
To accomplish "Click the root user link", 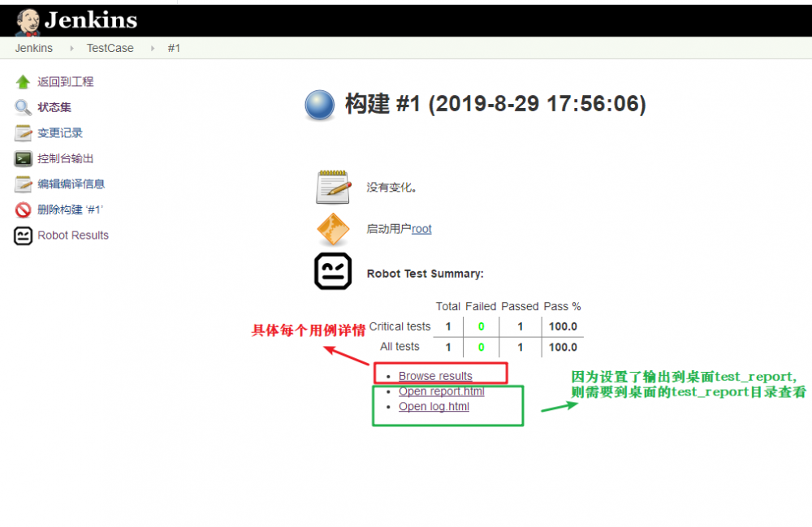I will tap(421, 229).
